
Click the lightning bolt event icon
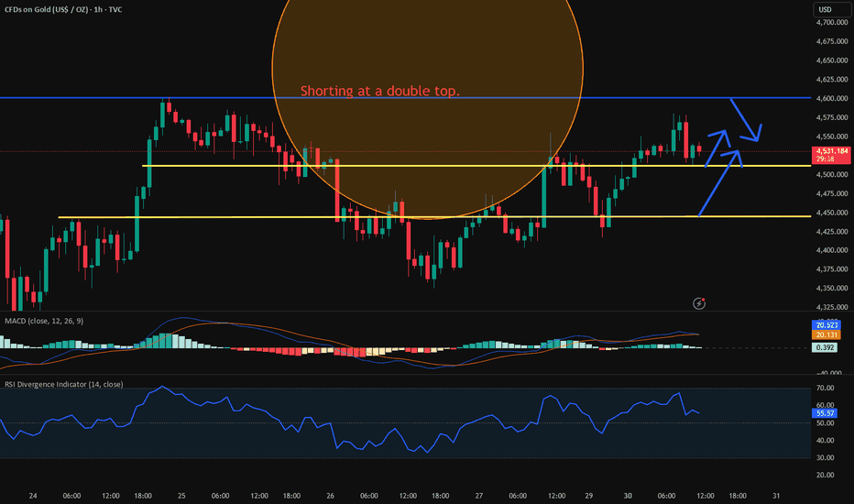click(x=699, y=302)
